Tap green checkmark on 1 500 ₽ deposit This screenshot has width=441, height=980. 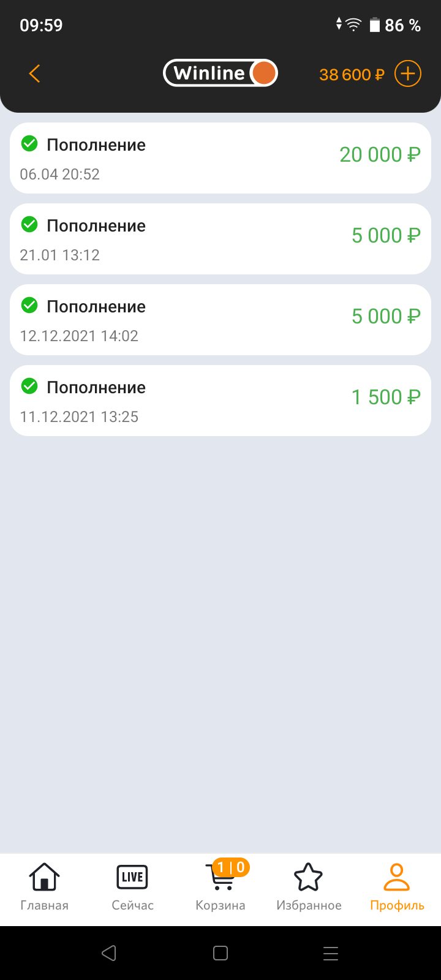click(x=29, y=386)
